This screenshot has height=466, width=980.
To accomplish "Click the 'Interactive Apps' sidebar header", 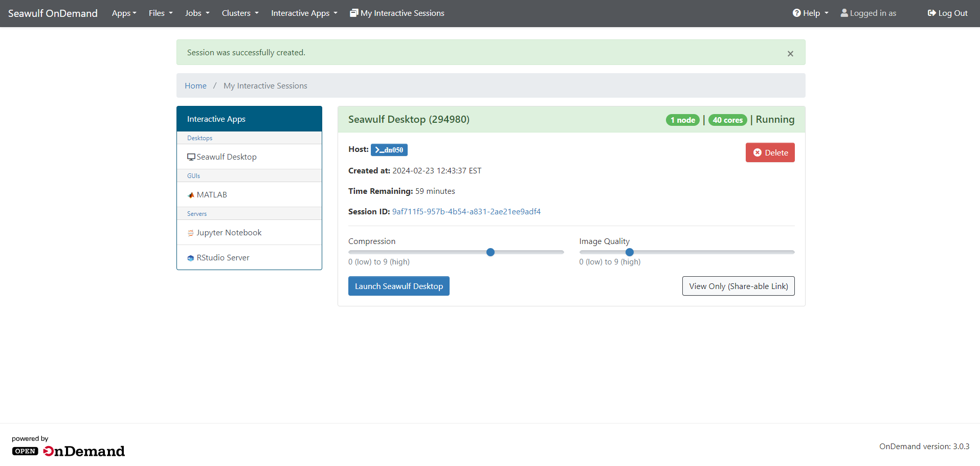I will tap(249, 119).
